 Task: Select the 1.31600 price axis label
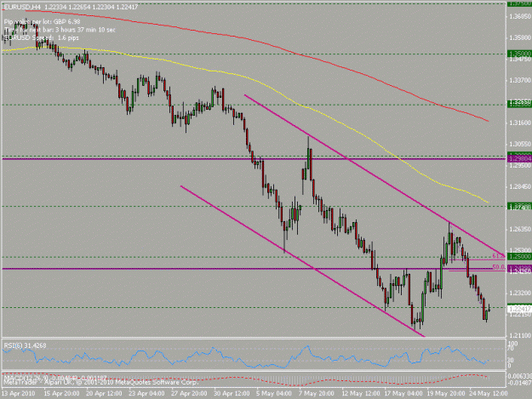520,123
